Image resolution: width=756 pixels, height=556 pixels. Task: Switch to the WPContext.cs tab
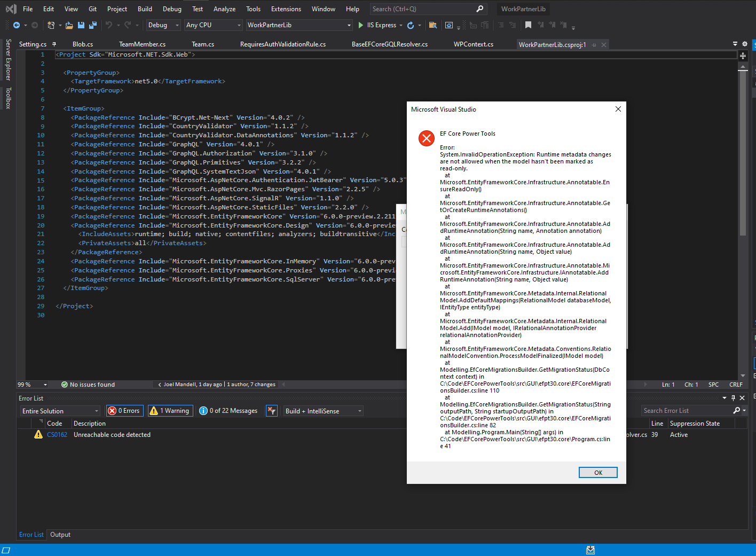[x=473, y=44]
